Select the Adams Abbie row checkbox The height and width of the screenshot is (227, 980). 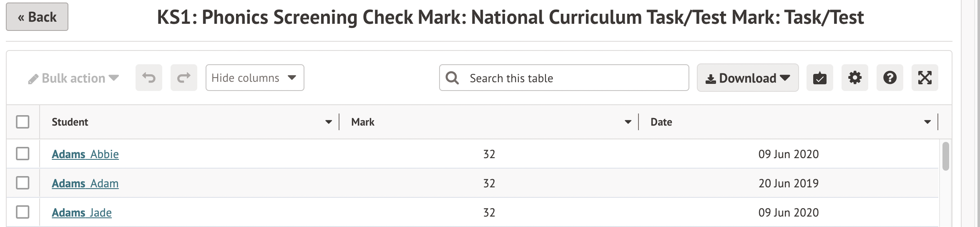coord(23,154)
